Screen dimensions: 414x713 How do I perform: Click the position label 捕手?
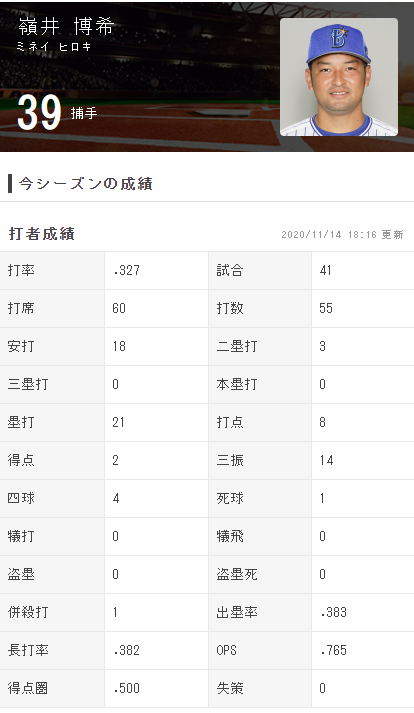[84, 113]
